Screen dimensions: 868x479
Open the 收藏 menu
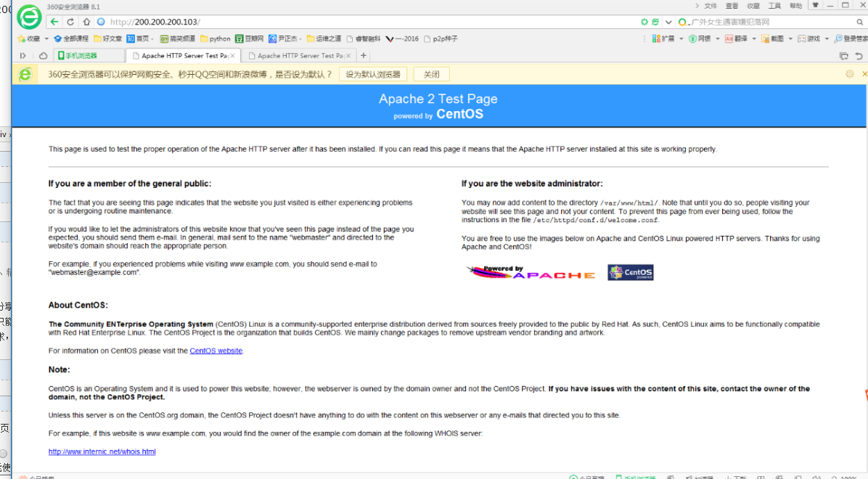point(753,6)
